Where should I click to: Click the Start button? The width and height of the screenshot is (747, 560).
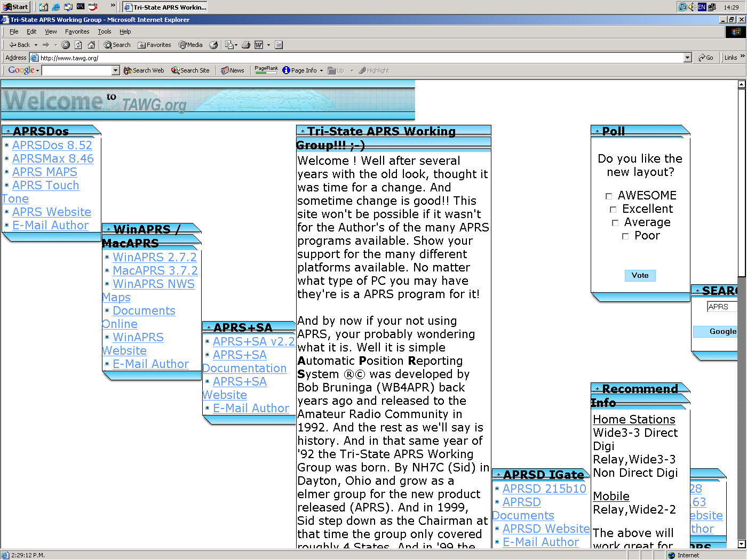pos(15,7)
